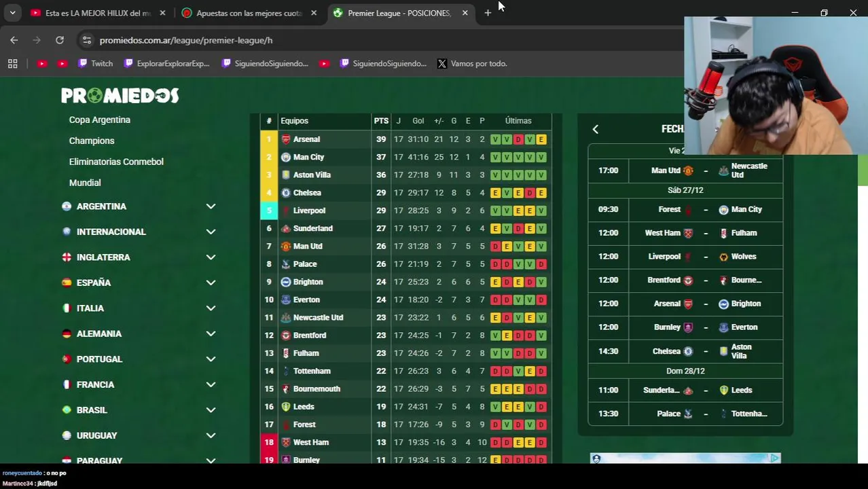
Task: Open Copa Argentina in sidebar
Action: click(100, 120)
